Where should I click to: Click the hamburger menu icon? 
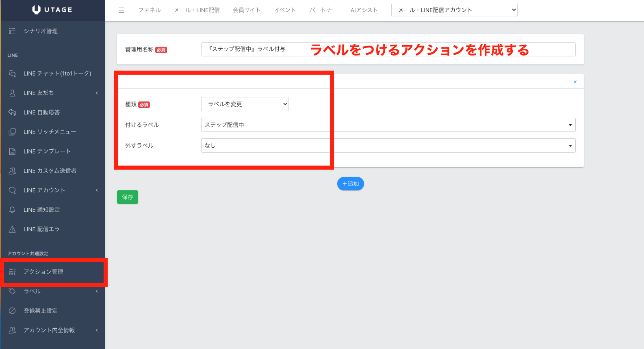[x=121, y=10]
